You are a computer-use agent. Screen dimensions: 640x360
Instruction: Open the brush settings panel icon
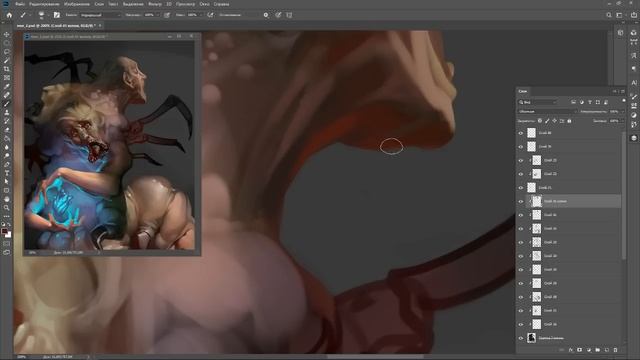click(x=57, y=15)
